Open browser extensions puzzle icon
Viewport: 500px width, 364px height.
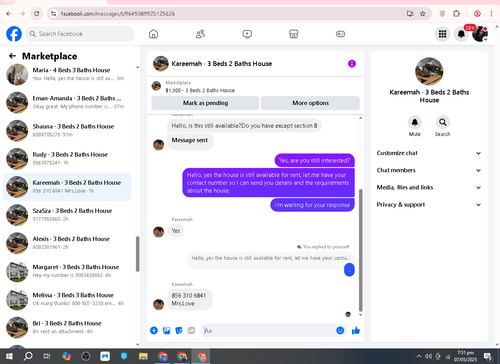[456, 14]
